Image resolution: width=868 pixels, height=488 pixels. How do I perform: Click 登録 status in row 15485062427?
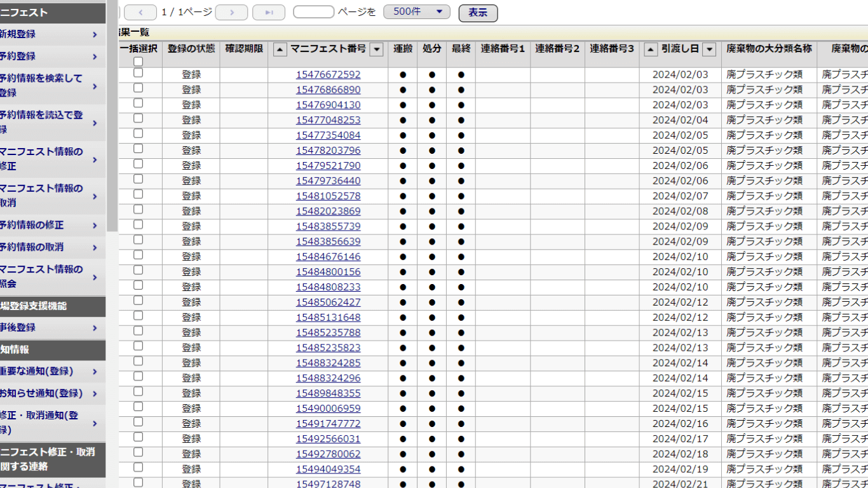click(191, 302)
